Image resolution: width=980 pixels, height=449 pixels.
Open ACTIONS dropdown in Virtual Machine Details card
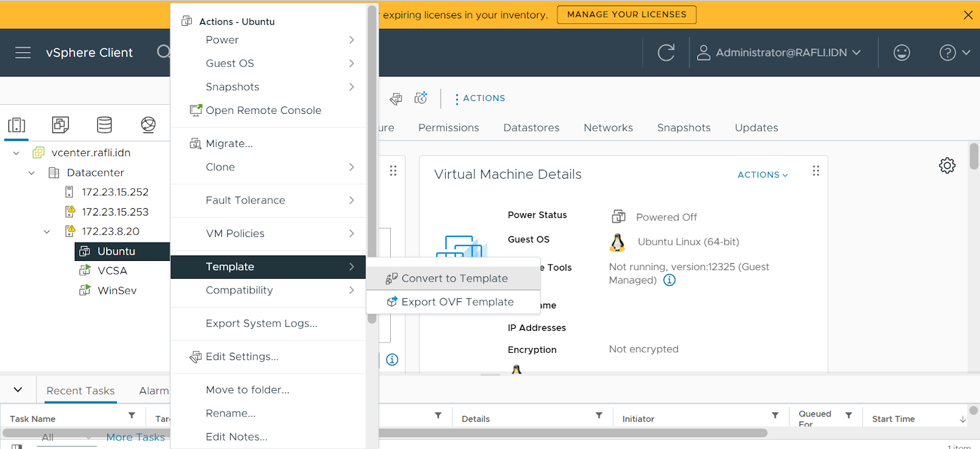763,175
